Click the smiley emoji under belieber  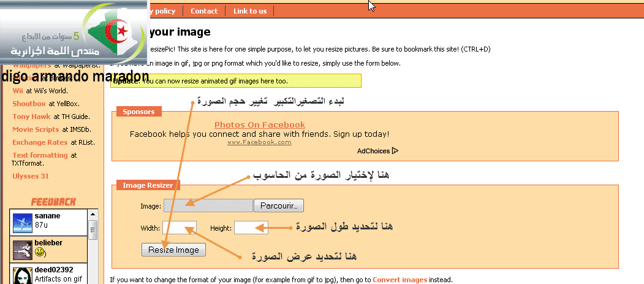(40, 252)
